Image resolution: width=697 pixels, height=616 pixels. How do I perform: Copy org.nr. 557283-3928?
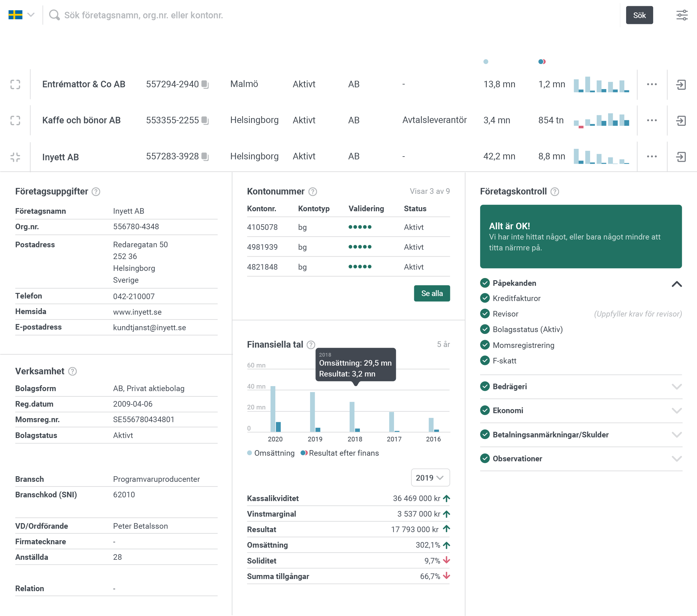[x=205, y=157]
